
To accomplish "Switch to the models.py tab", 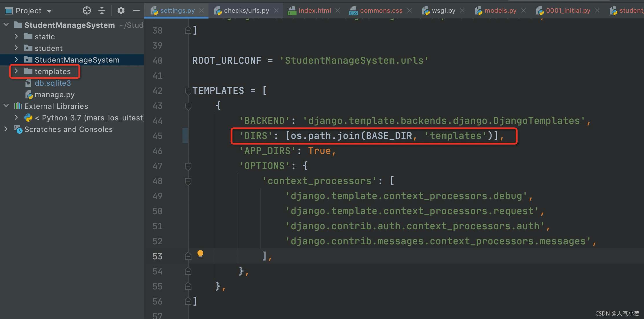I will pos(500,11).
